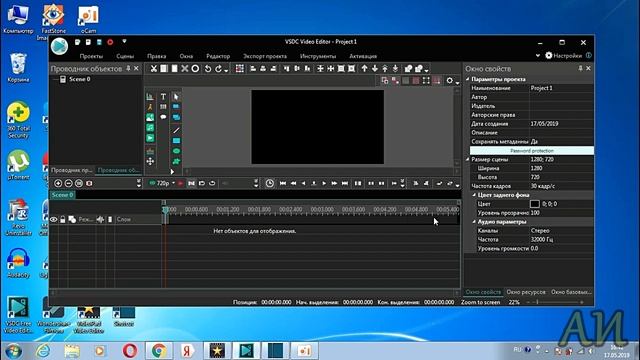Toggle the layer audio waveform icon
This screenshot has height=360, width=640.
click(100, 220)
